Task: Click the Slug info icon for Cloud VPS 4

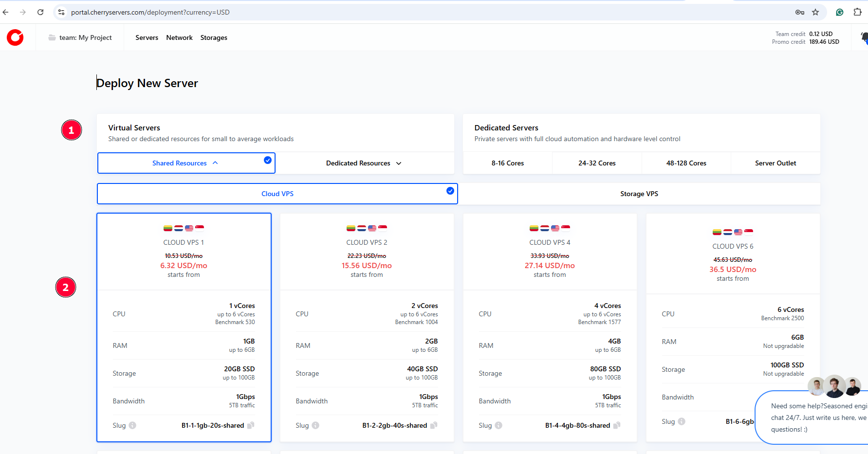Action: click(499, 425)
